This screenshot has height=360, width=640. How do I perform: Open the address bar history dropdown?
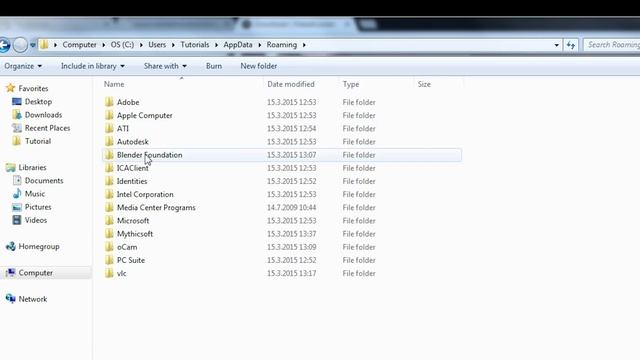tap(556, 45)
